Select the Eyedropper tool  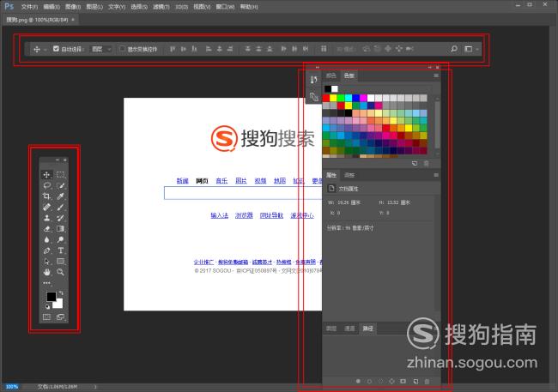(60, 196)
